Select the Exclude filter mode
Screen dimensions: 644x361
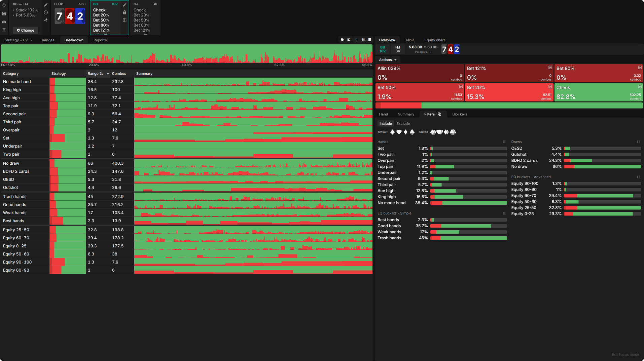coord(403,124)
